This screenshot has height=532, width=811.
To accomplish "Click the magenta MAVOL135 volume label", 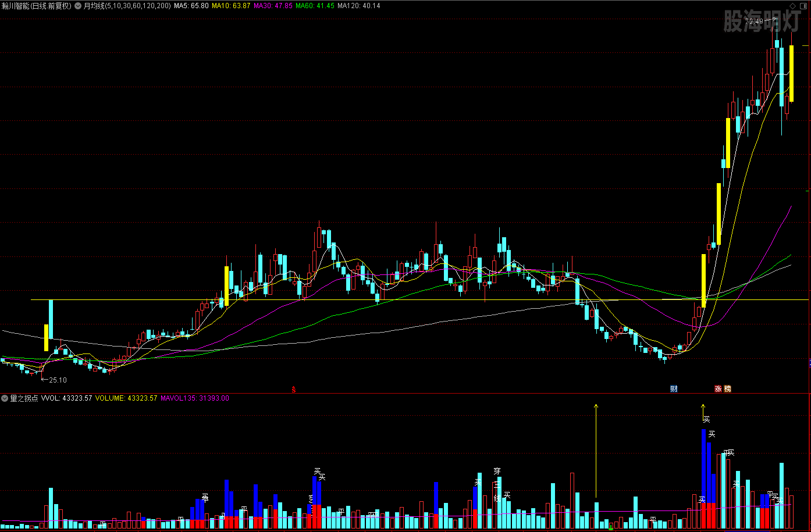I will pyautogui.click(x=195, y=398).
